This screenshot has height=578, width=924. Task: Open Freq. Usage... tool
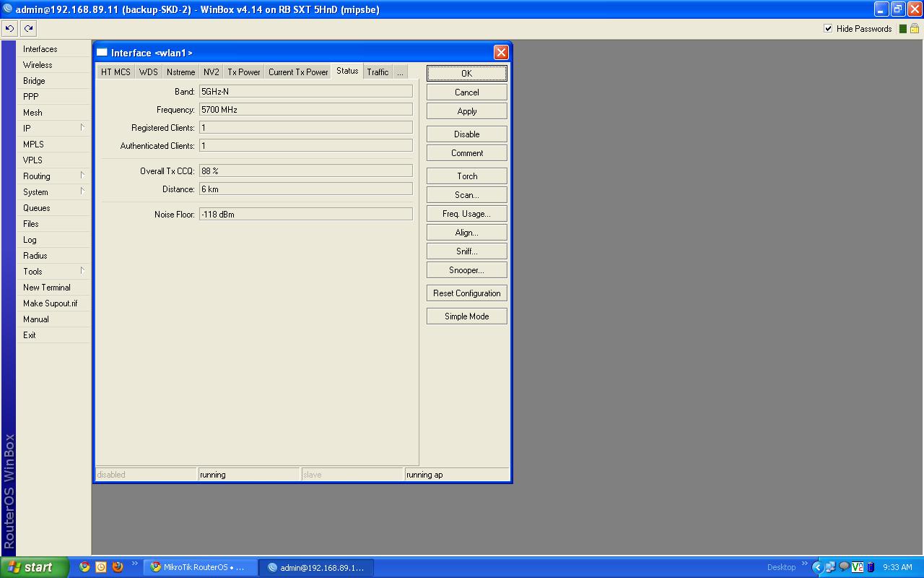467,214
